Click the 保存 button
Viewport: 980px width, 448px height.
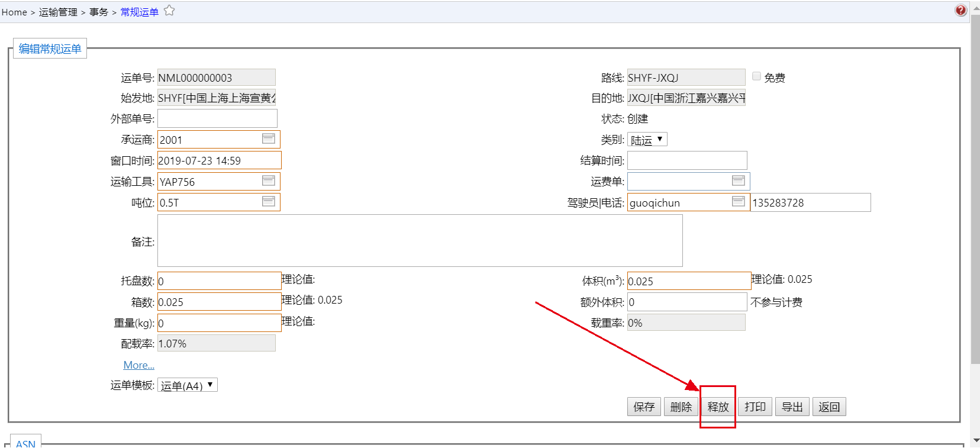coord(644,407)
